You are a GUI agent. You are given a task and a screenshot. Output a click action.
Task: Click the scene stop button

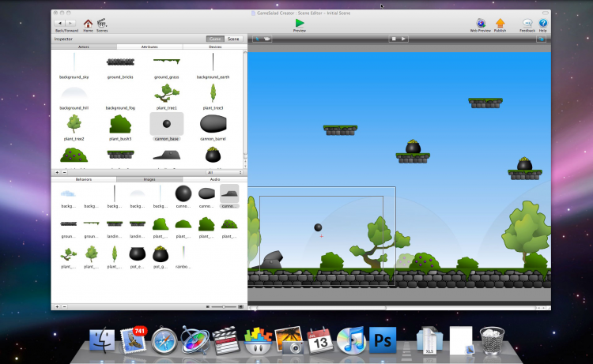394,39
